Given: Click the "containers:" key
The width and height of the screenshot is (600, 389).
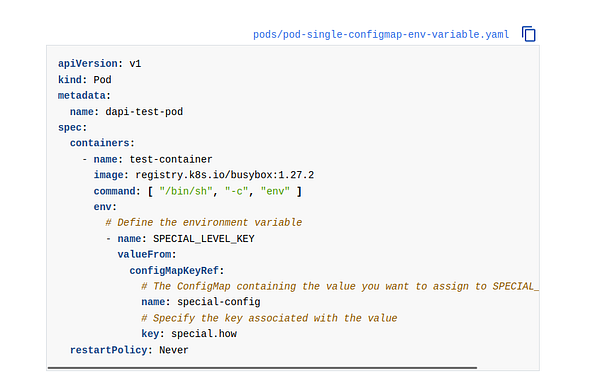Looking at the screenshot, I should (x=102, y=143).
